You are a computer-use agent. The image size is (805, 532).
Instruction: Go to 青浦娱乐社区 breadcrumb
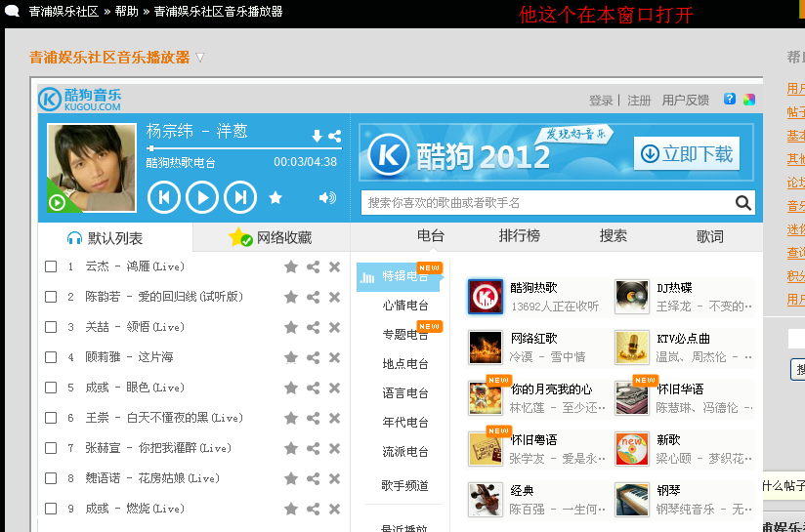click(x=64, y=12)
